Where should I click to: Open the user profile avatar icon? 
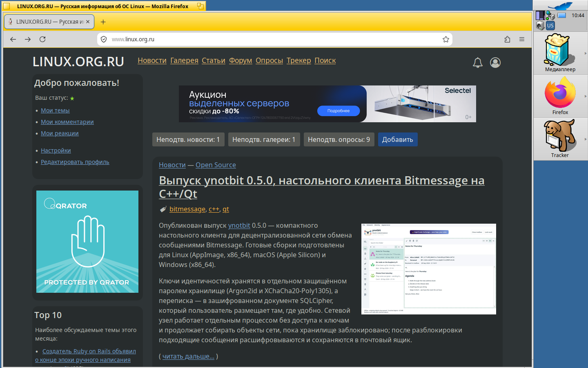tap(495, 63)
